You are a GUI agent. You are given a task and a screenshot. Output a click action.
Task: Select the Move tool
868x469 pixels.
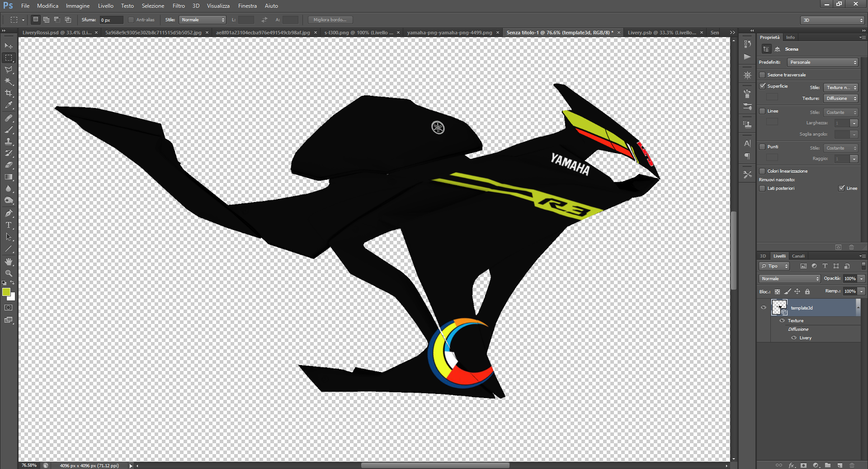(9, 46)
